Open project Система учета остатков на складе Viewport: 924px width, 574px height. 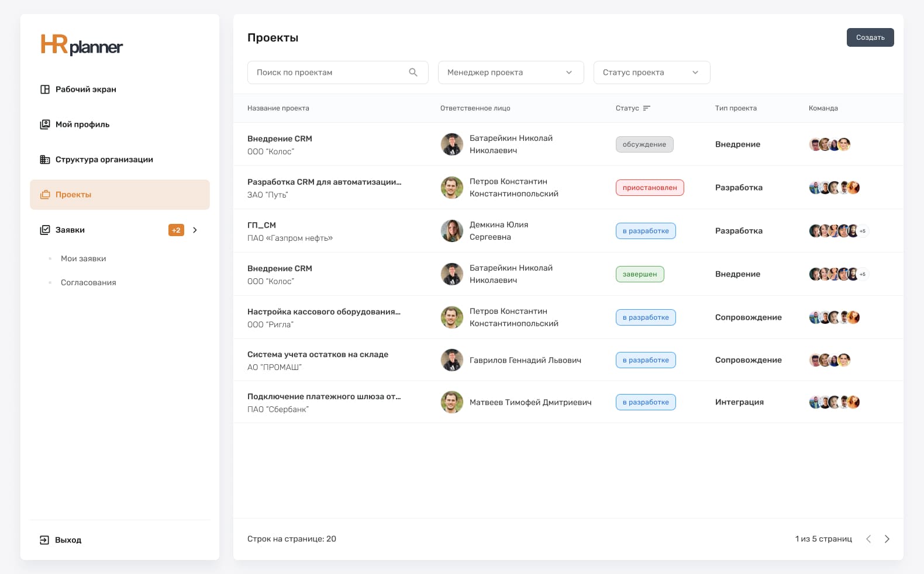[x=318, y=354]
